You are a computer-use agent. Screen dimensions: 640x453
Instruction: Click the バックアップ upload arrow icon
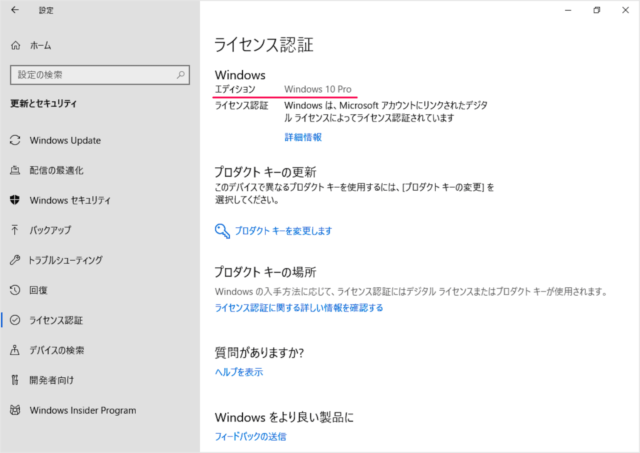pos(16,230)
